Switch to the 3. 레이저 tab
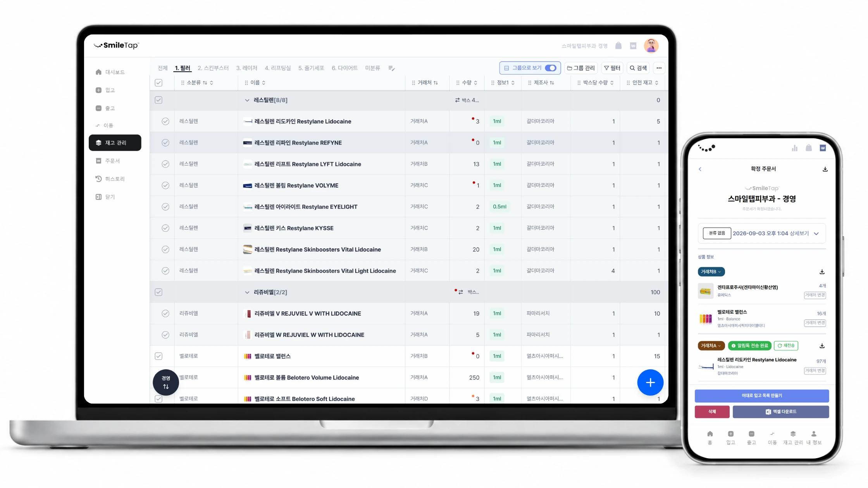 tap(247, 68)
